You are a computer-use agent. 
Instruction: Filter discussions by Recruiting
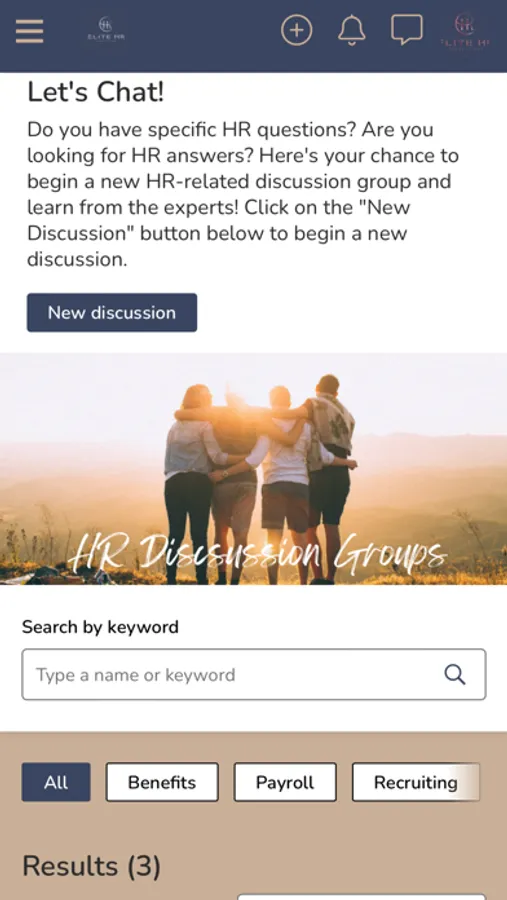click(416, 782)
